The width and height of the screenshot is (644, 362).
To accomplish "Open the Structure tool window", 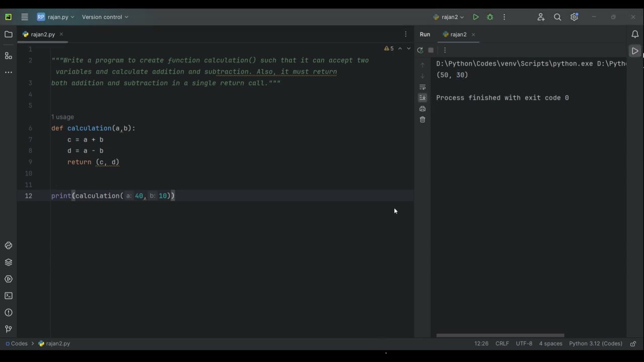I will [9, 55].
